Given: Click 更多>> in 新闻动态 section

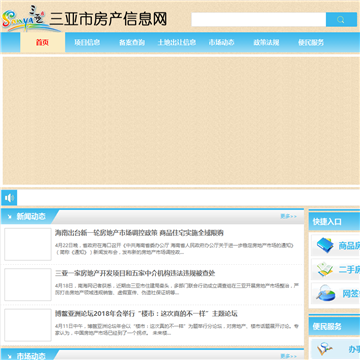Looking at the screenshot, I should click(288, 216).
